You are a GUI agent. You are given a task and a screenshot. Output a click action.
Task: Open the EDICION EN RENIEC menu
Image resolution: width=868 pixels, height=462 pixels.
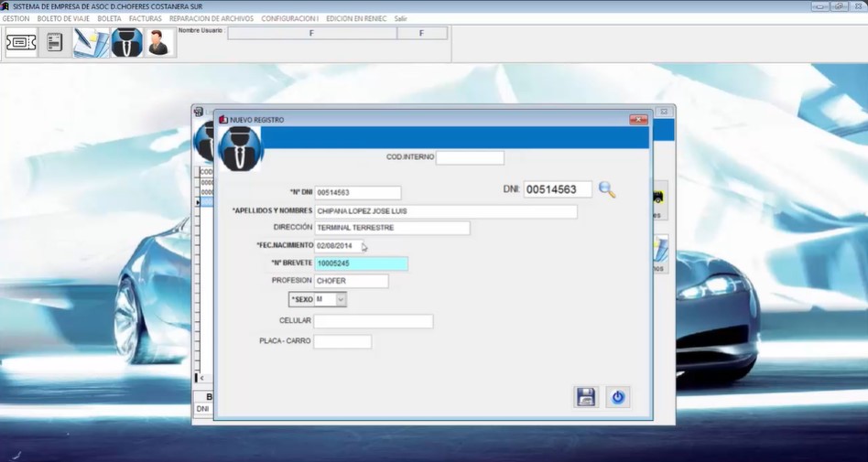click(x=356, y=18)
